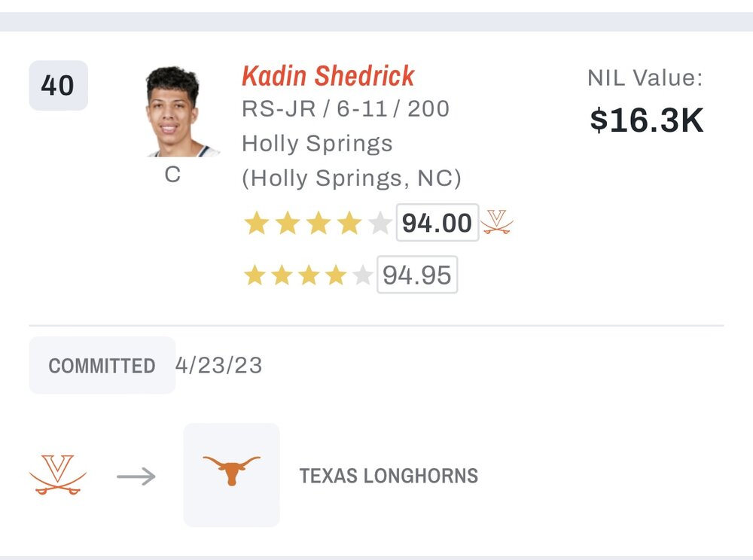Click the Texas Longhorns logo tile

(232, 475)
